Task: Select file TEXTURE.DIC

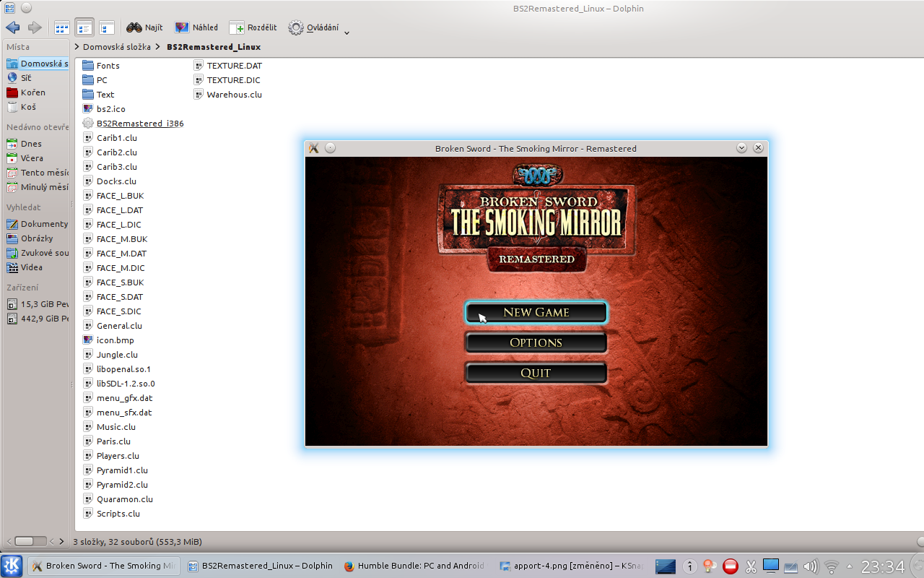Action: tap(227, 80)
